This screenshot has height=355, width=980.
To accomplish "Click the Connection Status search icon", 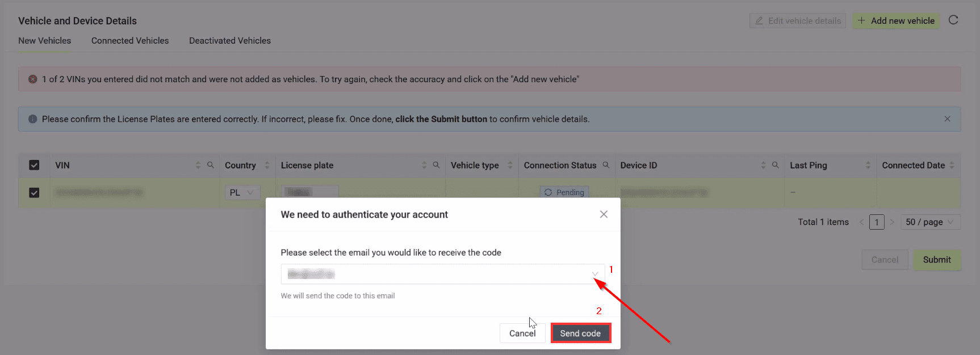I will coord(606,165).
